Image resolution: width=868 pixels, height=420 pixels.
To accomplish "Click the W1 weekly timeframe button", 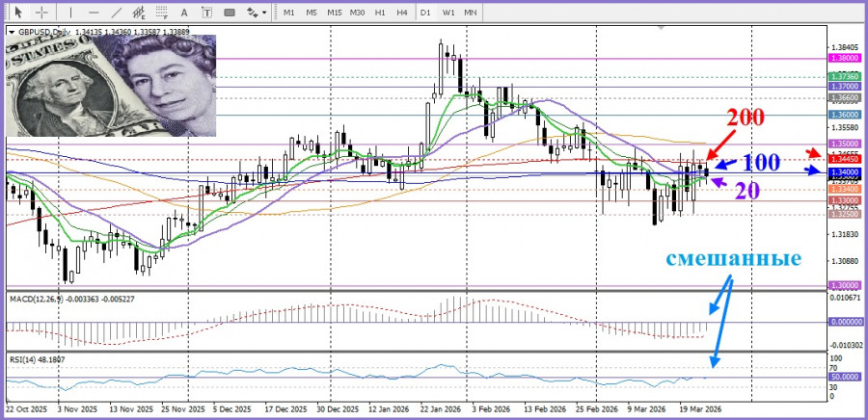I will point(448,13).
